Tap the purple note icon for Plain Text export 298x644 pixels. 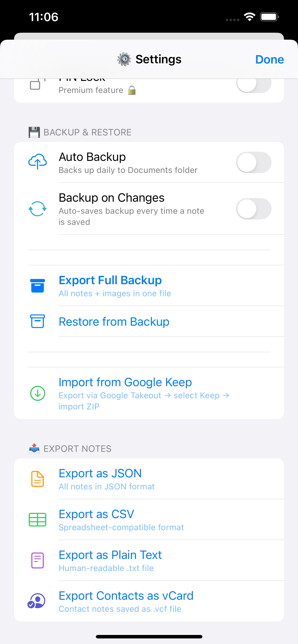tap(38, 561)
